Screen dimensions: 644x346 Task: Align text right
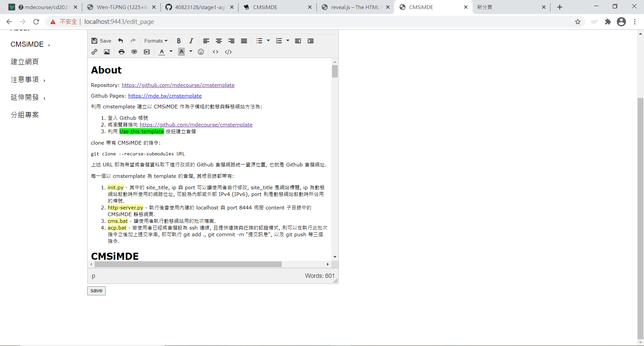(x=231, y=41)
